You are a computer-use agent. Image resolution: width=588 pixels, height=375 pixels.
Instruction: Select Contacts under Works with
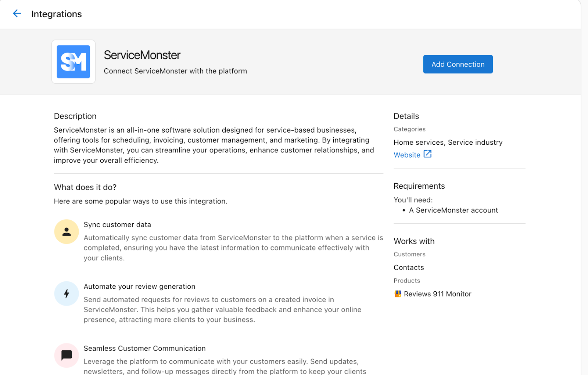(409, 267)
